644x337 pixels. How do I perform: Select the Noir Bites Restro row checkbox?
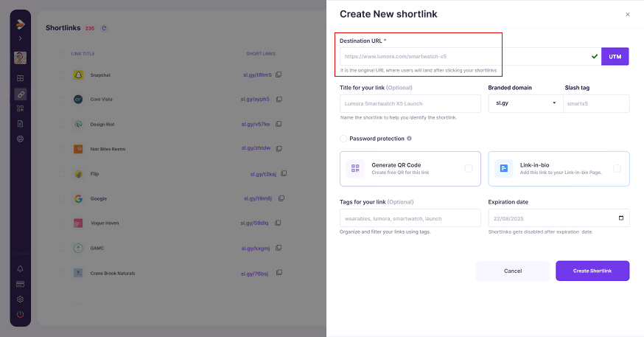point(62,149)
